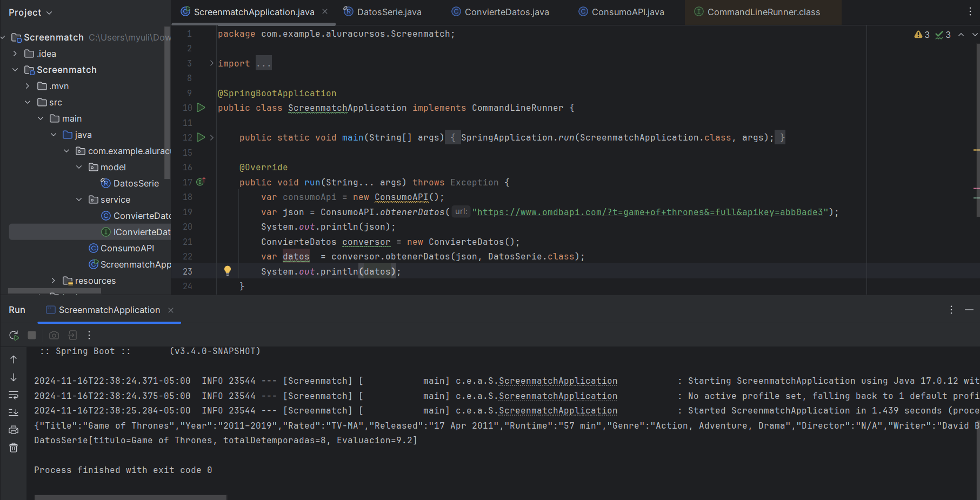Screen dimensions: 980x500
Task: Toggle scroll to end of console
Action: point(14,412)
